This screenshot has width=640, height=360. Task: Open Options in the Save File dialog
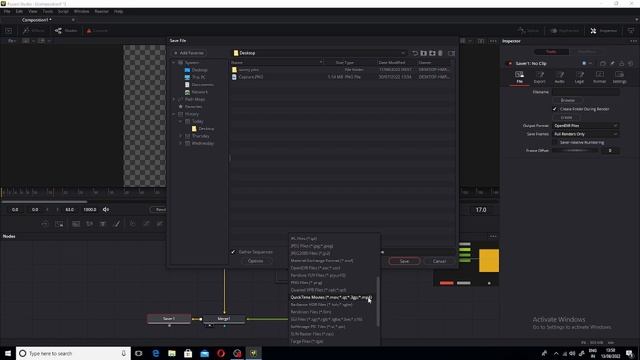(256, 261)
